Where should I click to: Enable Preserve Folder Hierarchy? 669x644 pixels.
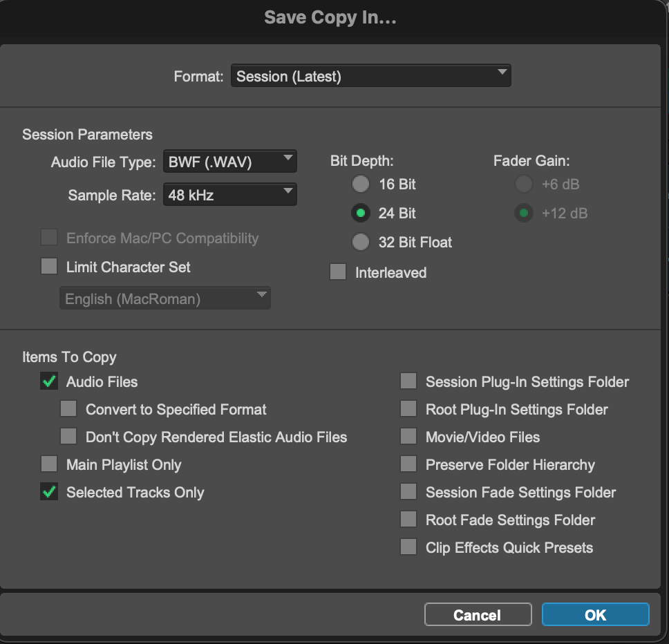click(408, 464)
